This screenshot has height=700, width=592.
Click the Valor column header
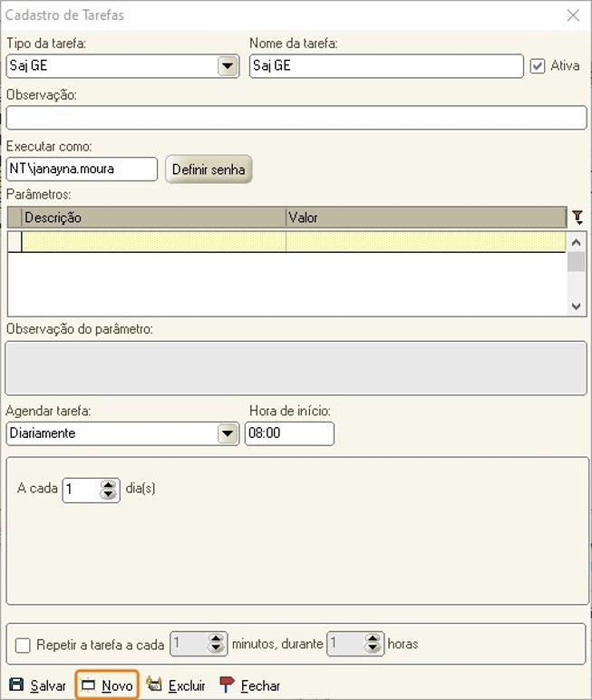pyautogui.click(x=426, y=218)
